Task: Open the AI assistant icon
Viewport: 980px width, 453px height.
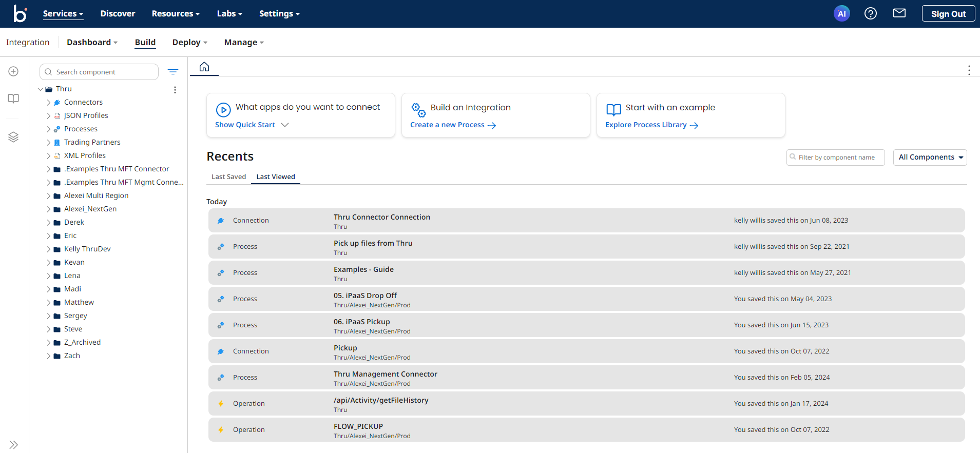Action: [x=841, y=14]
